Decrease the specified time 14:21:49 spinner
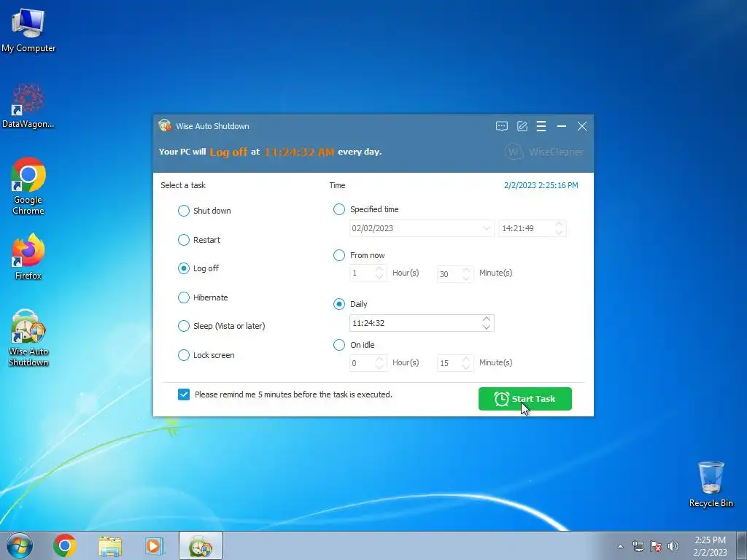 560,233
